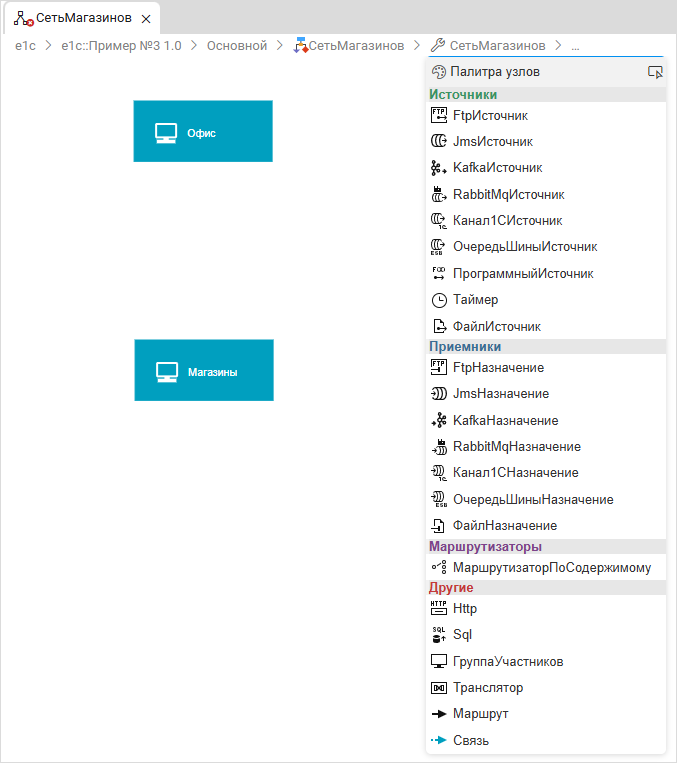Open the Основной breadcrumb item
Viewport: 677px width, 763px height.
(x=237, y=46)
